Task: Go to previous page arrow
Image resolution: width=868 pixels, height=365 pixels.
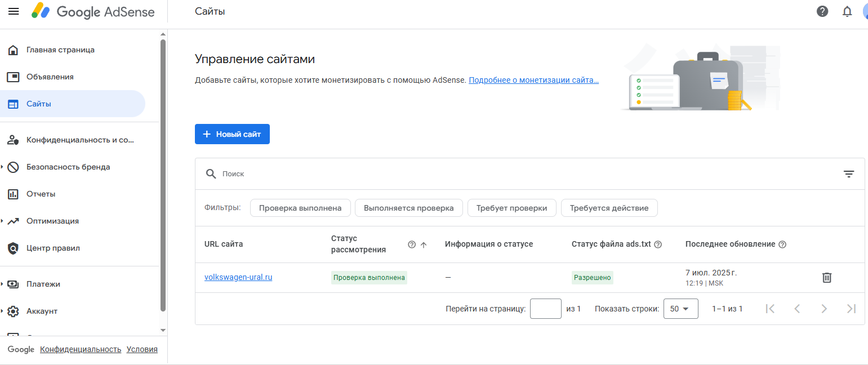Action: pos(797,309)
